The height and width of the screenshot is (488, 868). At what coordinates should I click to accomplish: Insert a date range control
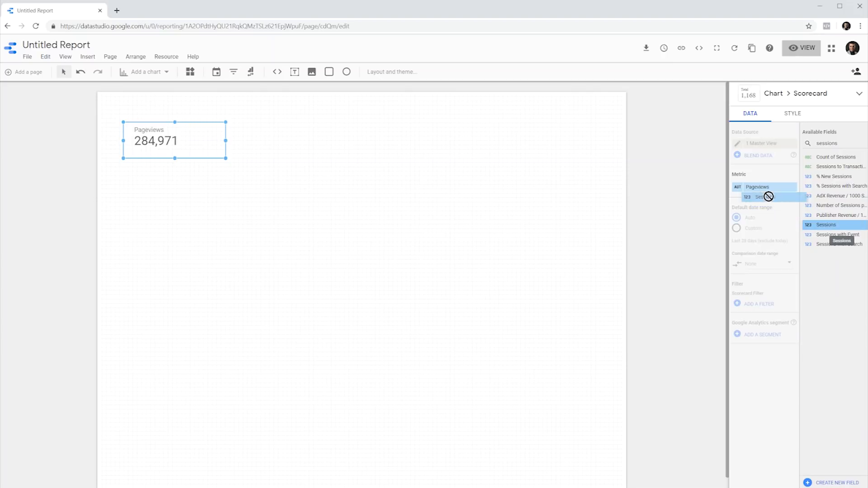click(216, 72)
